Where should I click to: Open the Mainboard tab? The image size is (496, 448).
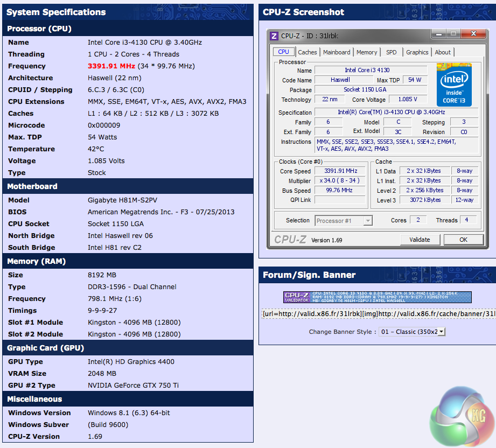click(337, 52)
